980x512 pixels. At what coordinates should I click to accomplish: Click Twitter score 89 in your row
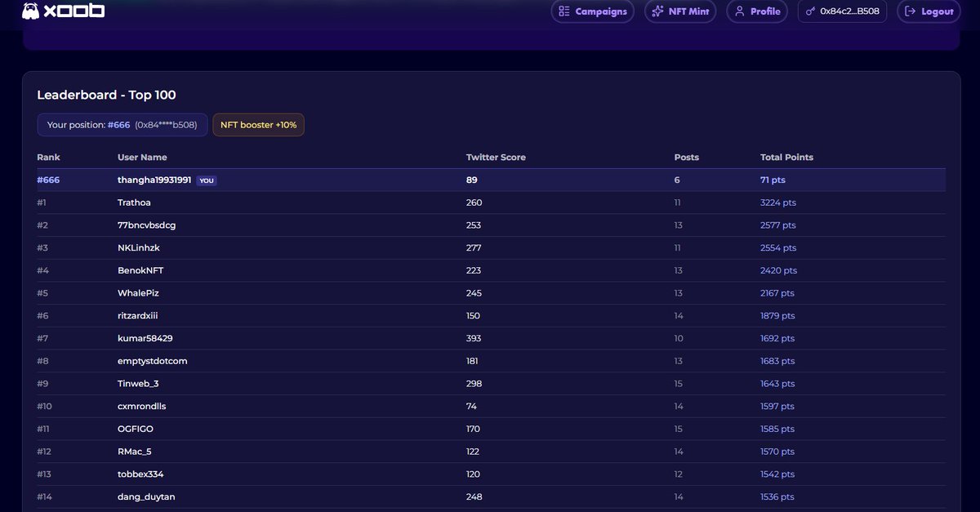pos(472,180)
